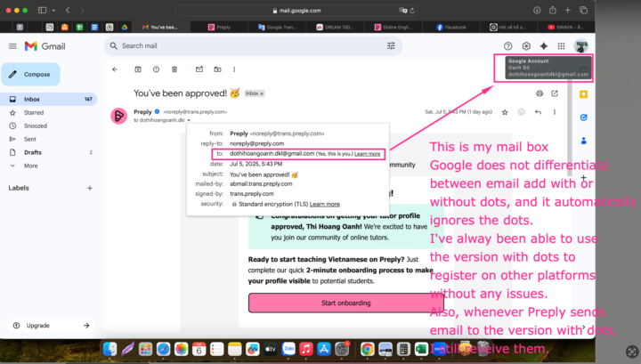Open message more options menu

555,112
